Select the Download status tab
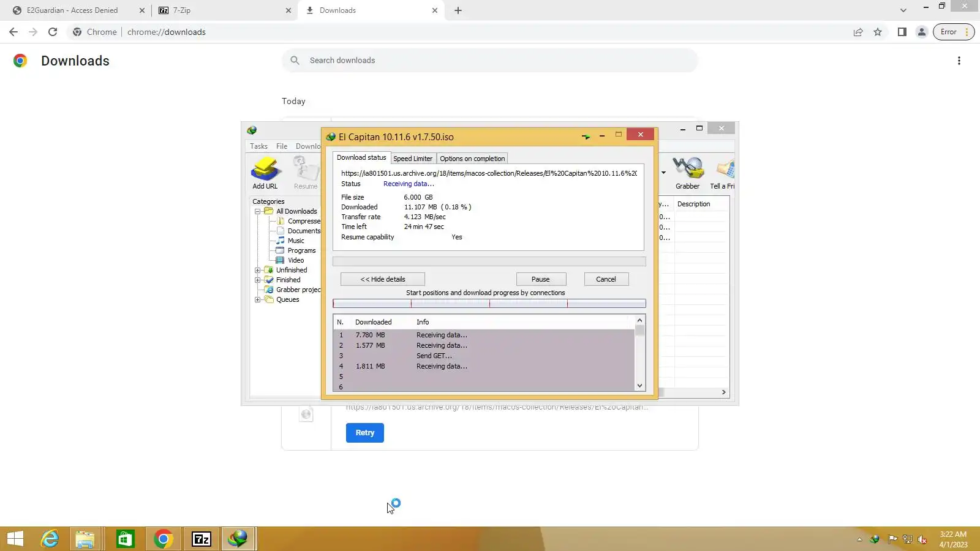This screenshot has width=980, height=551. coord(361,157)
